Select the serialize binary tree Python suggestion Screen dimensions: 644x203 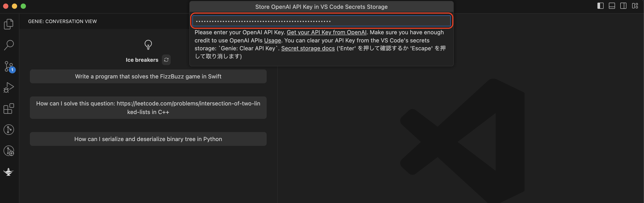tap(148, 139)
